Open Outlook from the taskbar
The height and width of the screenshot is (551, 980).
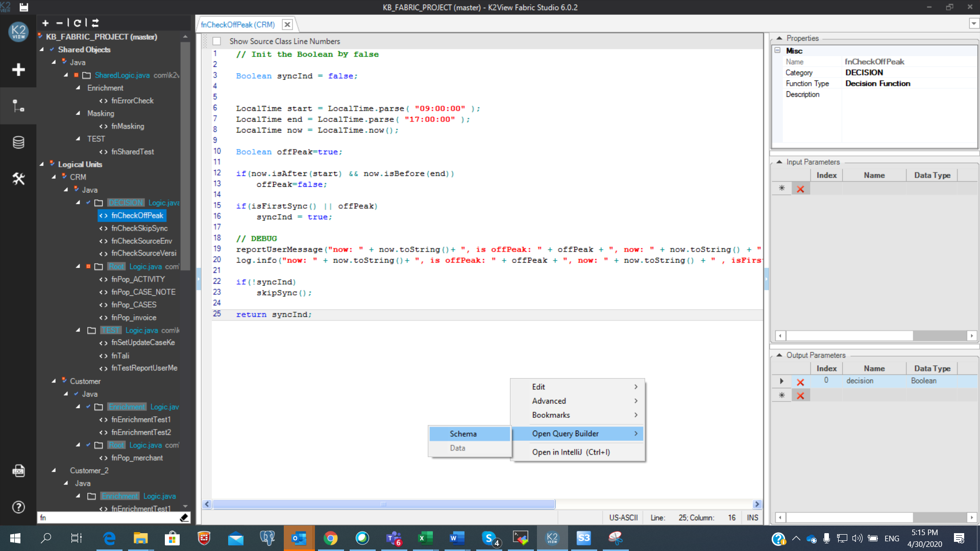299,538
